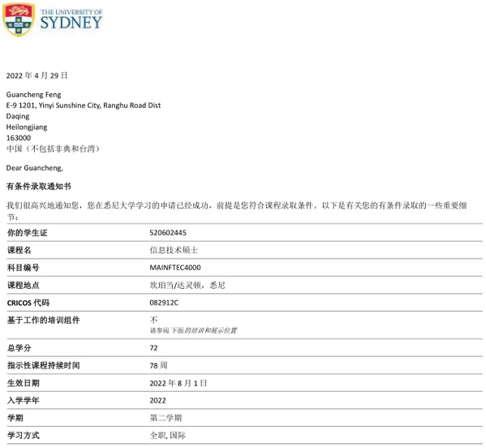The width and height of the screenshot is (486, 448).
Task: Click the recipient name Guancheng Feng
Action: tap(34, 95)
